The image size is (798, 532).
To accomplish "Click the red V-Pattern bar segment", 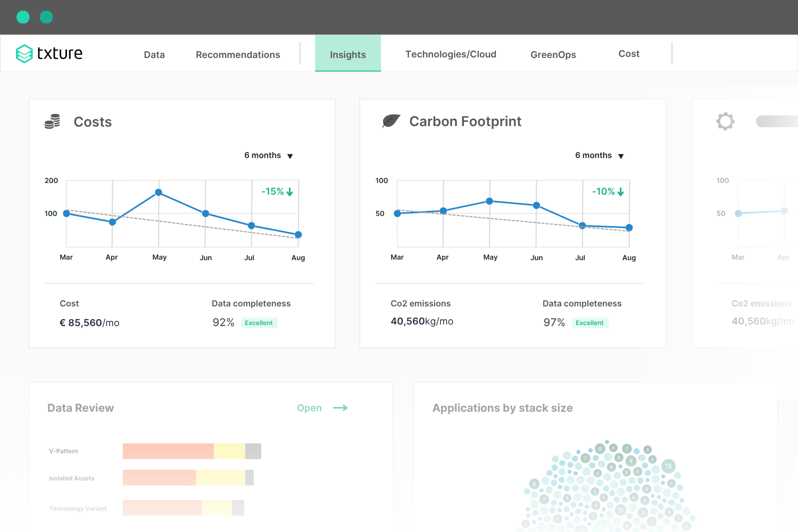I will [168, 451].
